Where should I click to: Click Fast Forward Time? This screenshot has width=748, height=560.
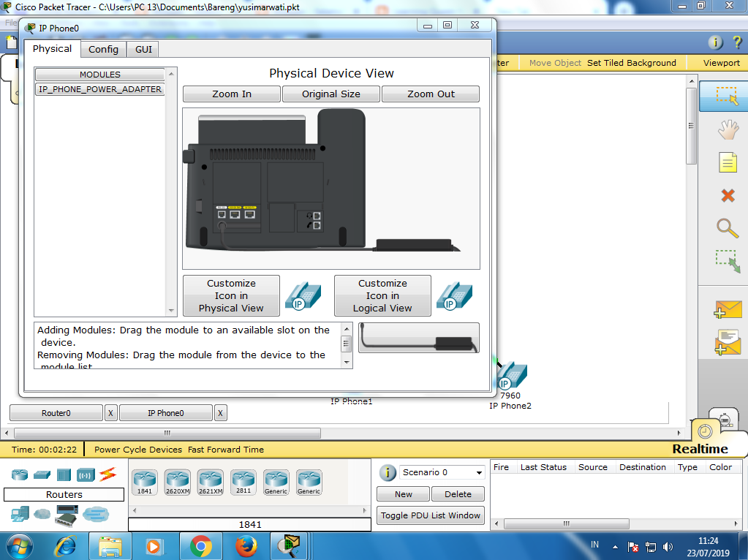click(226, 450)
